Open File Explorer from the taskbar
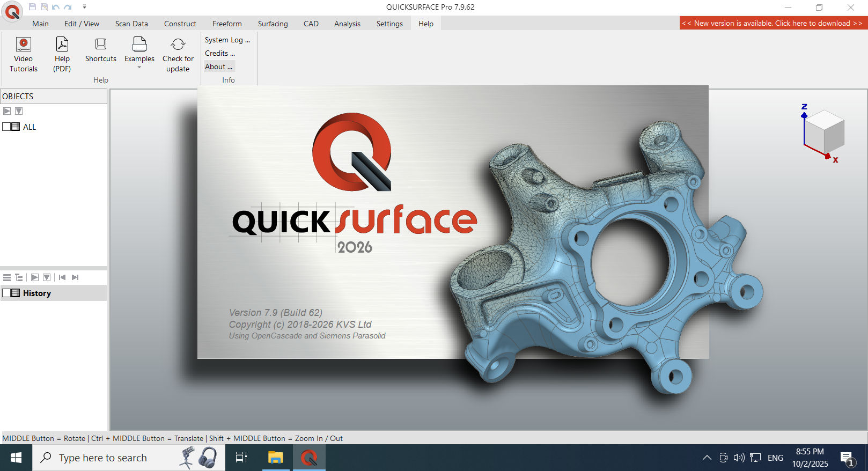Screen dimensions: 868x471 [x=276, y=458]
